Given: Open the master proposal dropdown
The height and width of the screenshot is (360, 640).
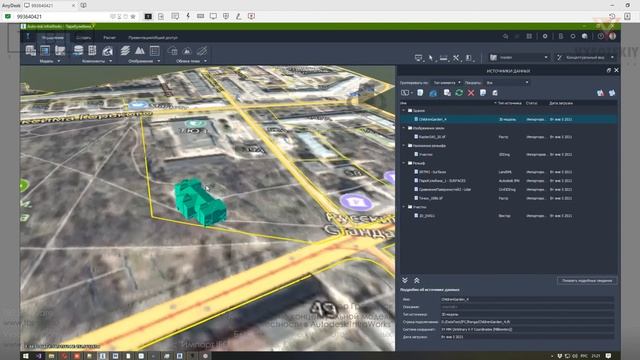Looking at the screenshot, I should (x=519, y=58).
